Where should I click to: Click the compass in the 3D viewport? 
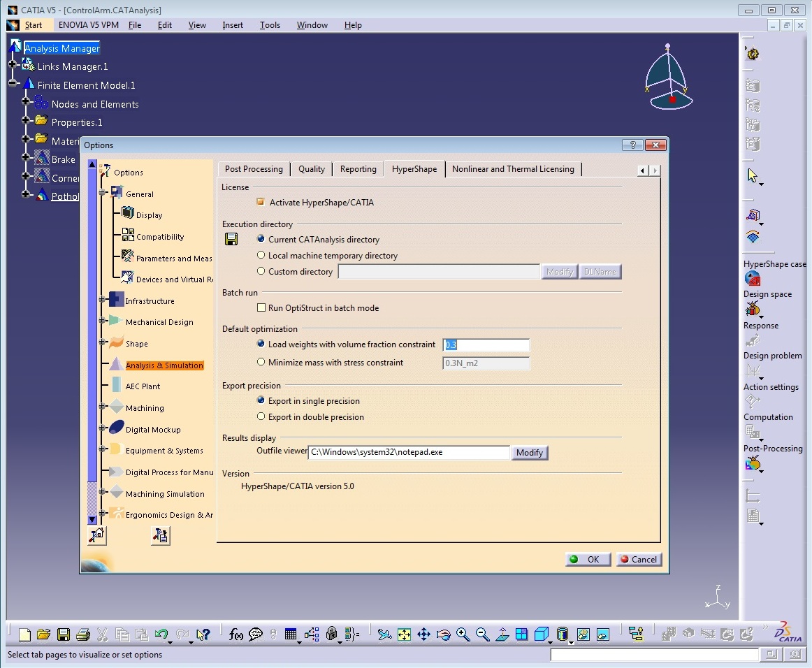(669, 78)
